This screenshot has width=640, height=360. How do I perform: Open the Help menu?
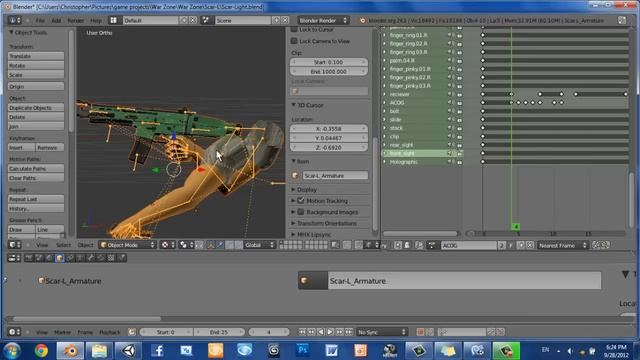pos(96,20)
